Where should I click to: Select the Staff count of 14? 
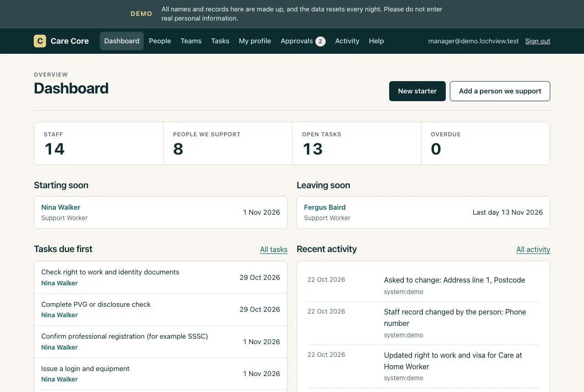(55, 149)
